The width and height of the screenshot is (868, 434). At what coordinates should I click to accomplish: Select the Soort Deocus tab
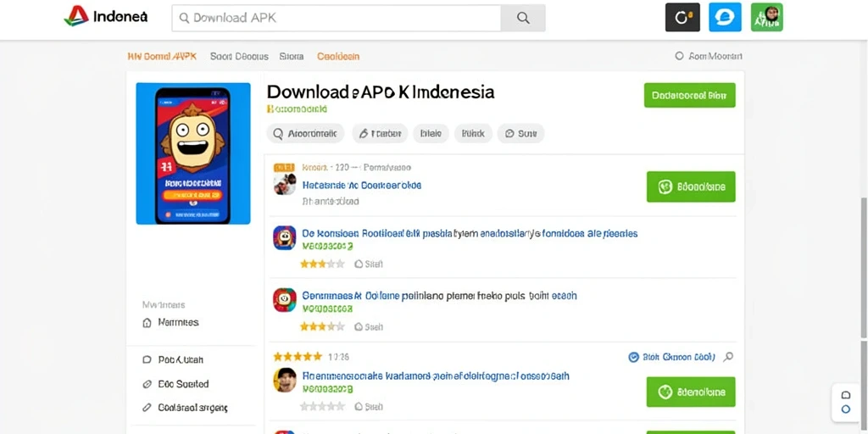[239, 56]
